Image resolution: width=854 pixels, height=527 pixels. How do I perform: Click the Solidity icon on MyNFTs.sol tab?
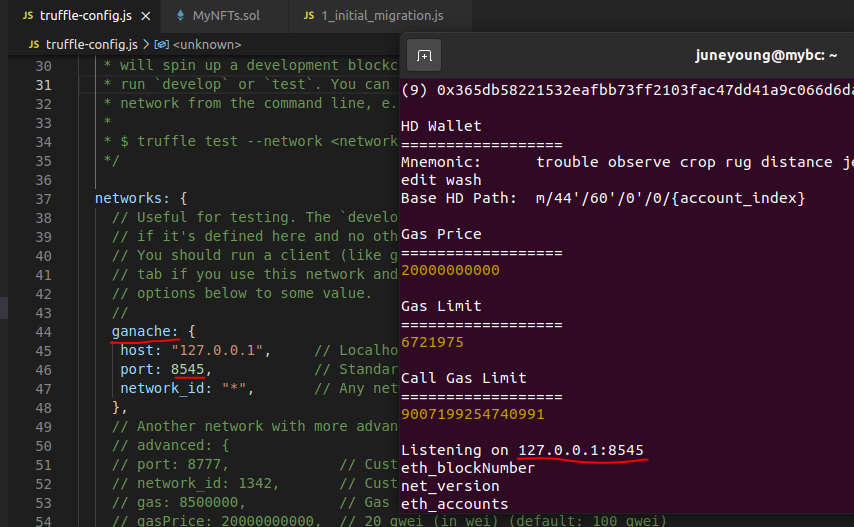(x=180, y=16)
